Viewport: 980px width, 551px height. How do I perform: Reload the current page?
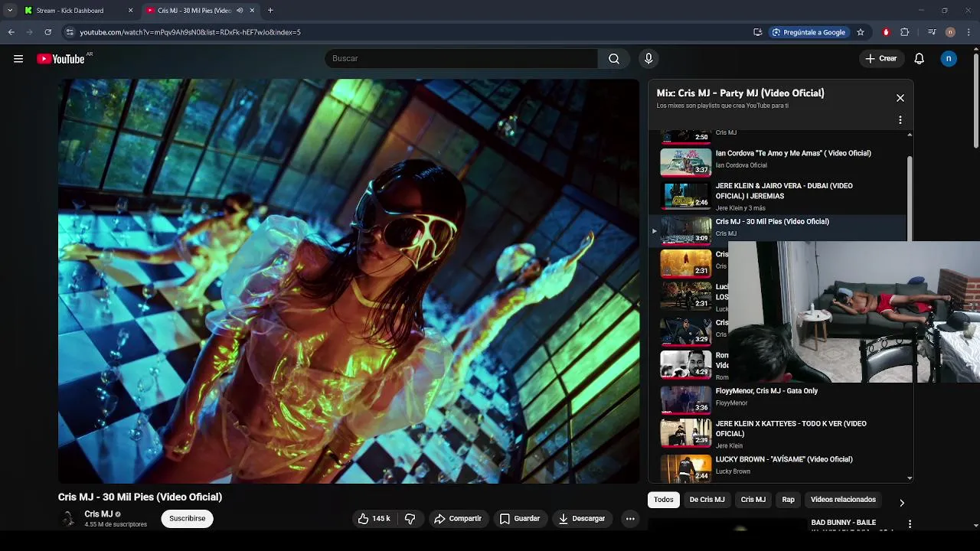(x=47, y=32)
